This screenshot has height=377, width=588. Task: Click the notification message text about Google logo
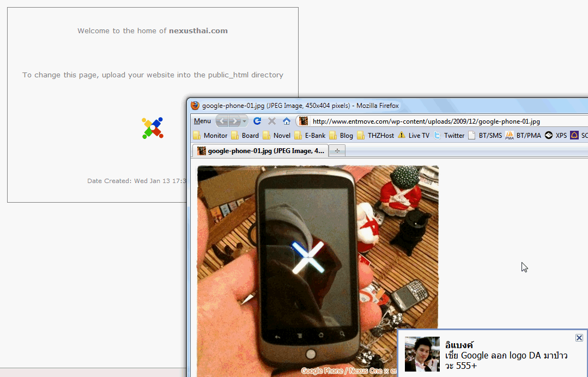pos(506,360)
